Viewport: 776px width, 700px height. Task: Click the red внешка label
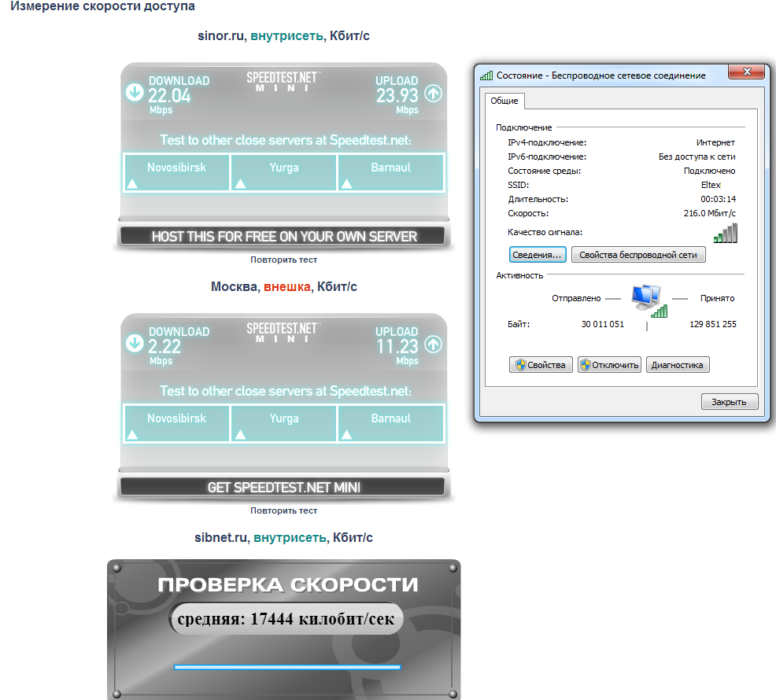[287, 286]
